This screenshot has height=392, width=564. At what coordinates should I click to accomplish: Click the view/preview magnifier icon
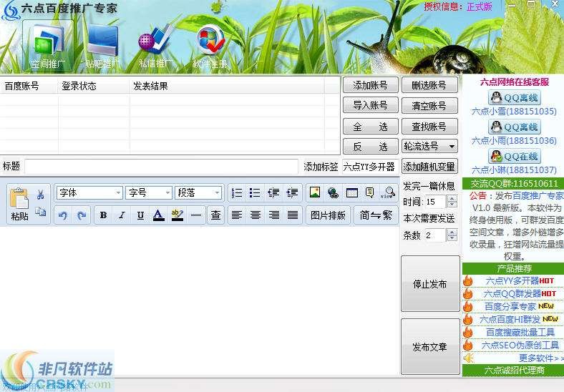[388, 192]
